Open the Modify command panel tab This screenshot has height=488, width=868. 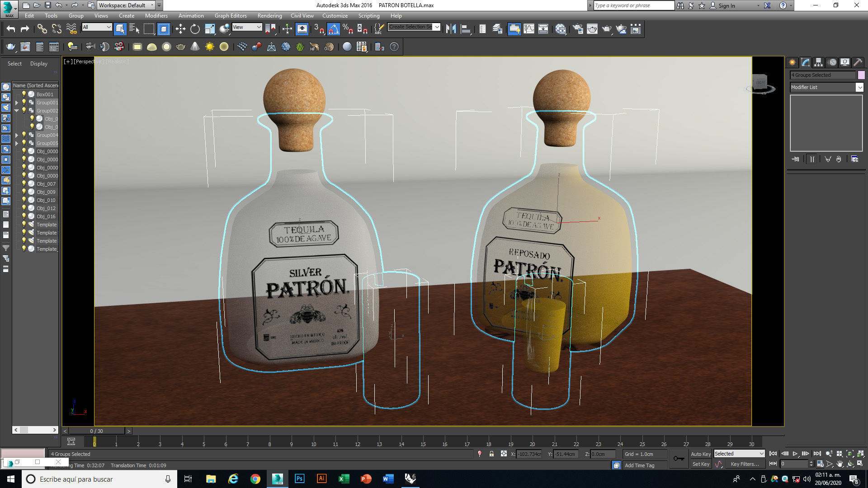[805, 62]
